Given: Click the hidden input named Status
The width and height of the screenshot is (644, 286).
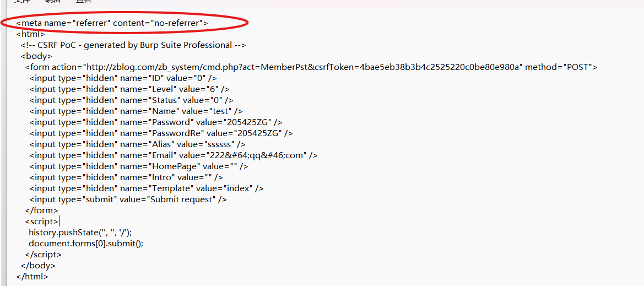Looking at the screenshot, I should [132, 100].
